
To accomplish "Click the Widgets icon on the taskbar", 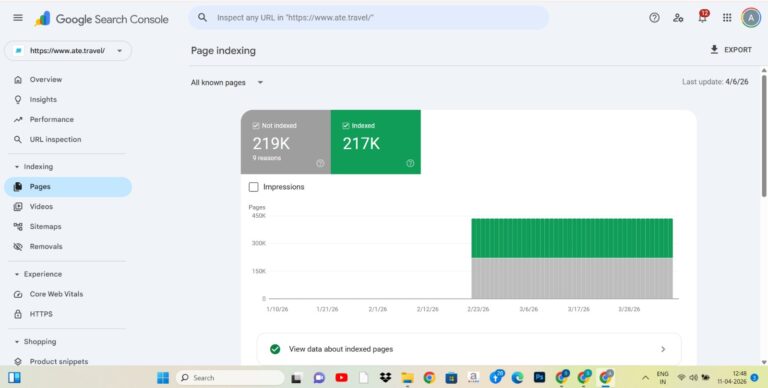I will click(14, 378).
